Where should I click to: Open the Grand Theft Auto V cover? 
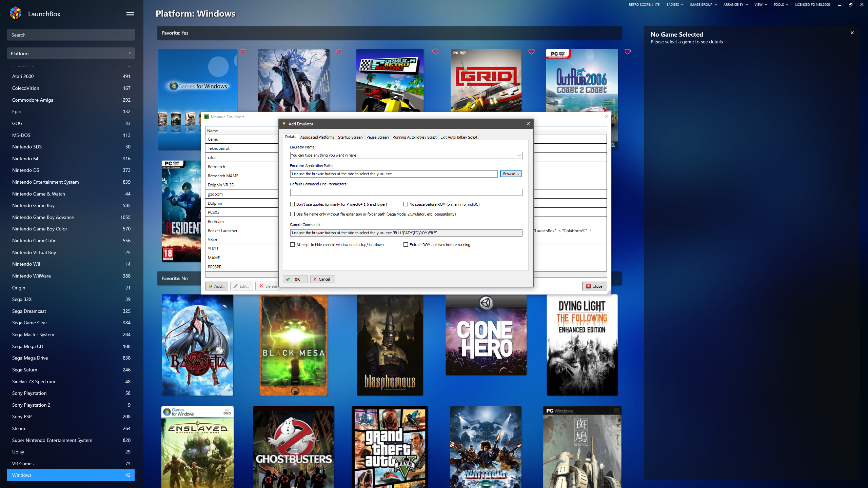coord(390,447)
